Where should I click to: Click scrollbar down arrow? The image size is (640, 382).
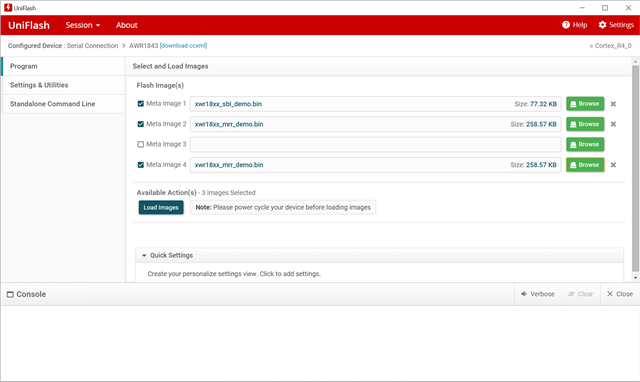click(635, 278)
